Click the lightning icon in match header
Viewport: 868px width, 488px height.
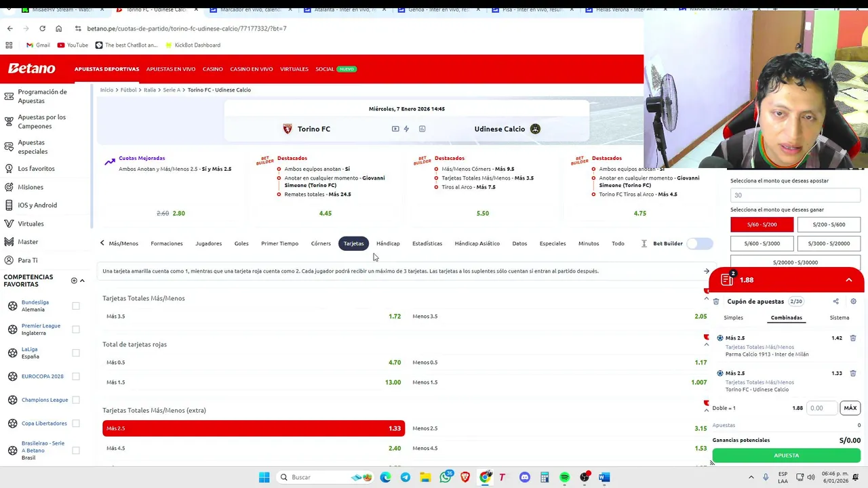(406, 129)
